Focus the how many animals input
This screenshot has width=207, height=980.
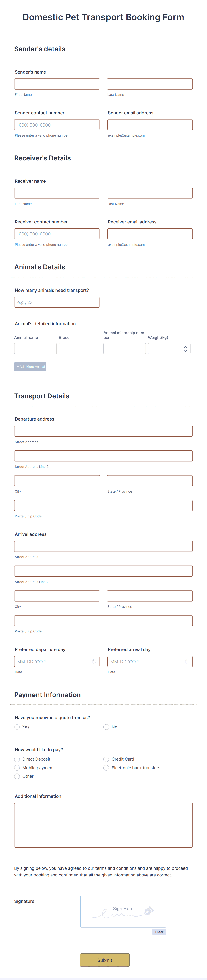[x=57, y=302]
